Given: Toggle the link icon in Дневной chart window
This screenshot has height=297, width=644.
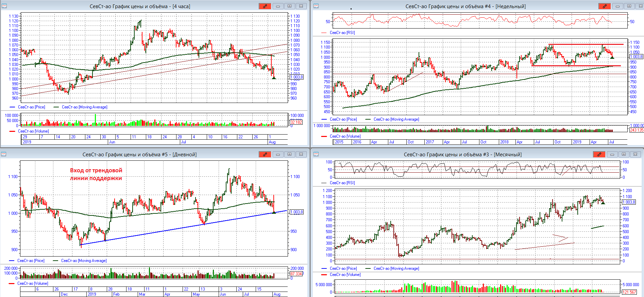Looking at the screenshot, I should pos(265,154).
